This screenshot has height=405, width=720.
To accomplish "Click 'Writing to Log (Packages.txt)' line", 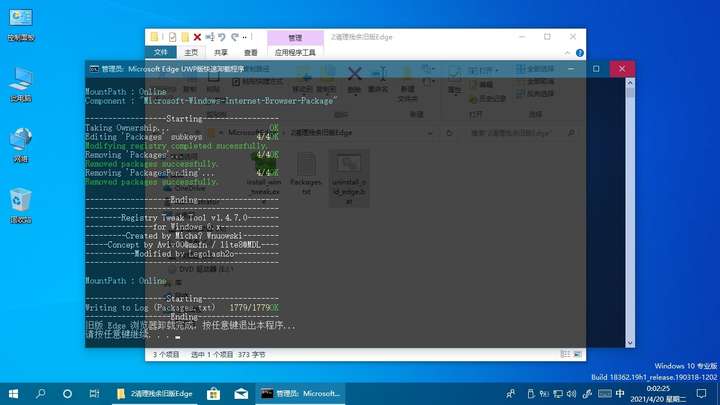I will click(150, 308).
